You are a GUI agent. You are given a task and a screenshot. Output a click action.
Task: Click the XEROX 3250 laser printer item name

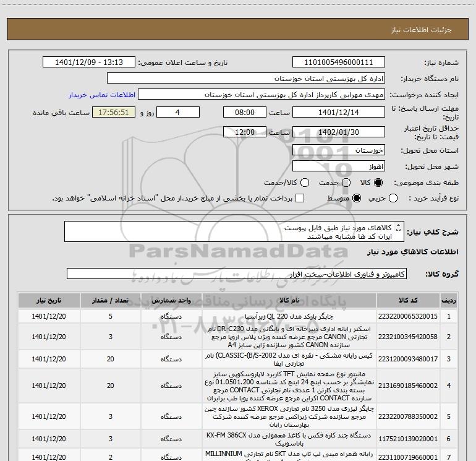click(x=289, y=416)
